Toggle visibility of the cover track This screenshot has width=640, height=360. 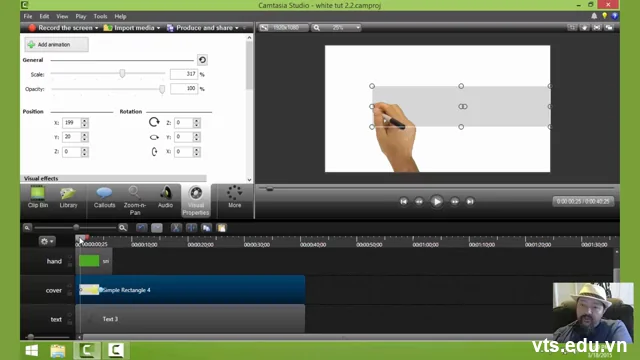(70, 287)
